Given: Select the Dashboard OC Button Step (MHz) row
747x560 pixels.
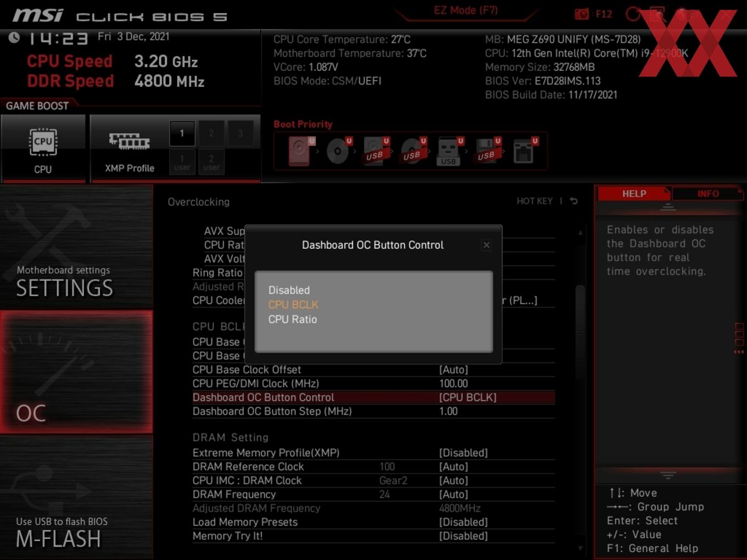Looking at the screenshot, I should click(374, 411).
